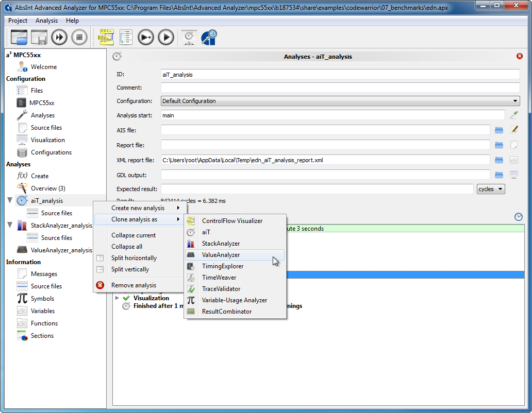Browse for AIS file folder icon
The image size is (532, 413).
pos(499,130)
